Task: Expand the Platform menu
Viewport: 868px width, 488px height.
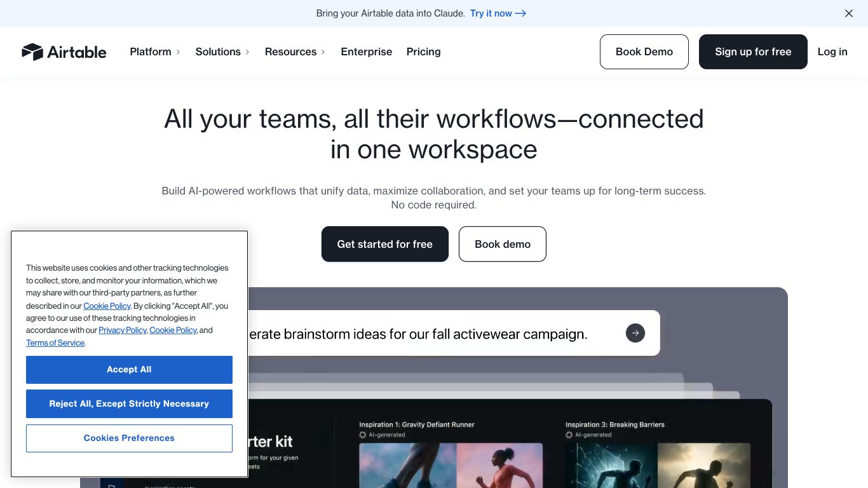Action: click(155, 52)
